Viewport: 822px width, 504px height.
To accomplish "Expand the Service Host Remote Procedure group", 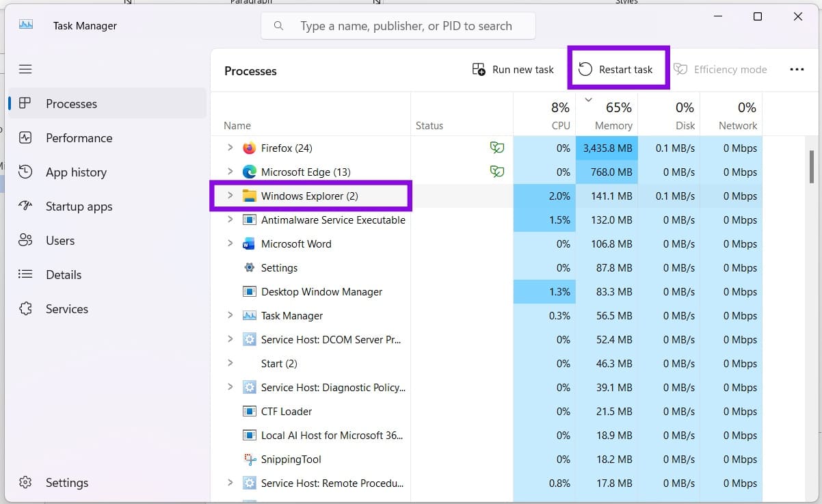I will click(230, 483).
